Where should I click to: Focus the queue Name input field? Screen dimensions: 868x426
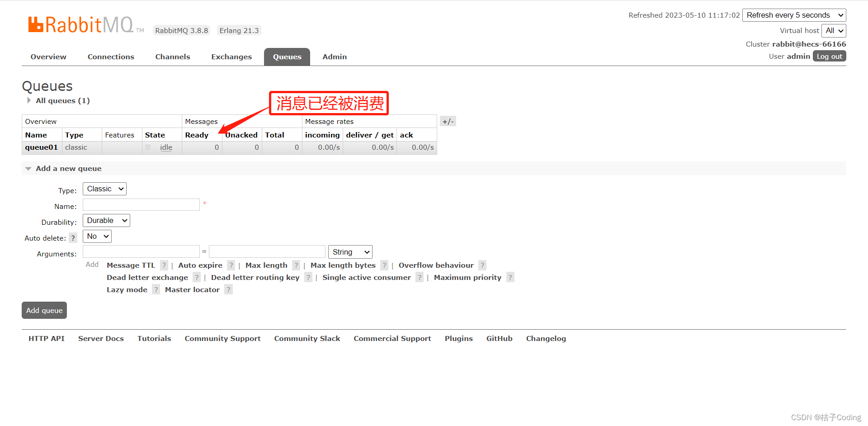pos(141,204)
